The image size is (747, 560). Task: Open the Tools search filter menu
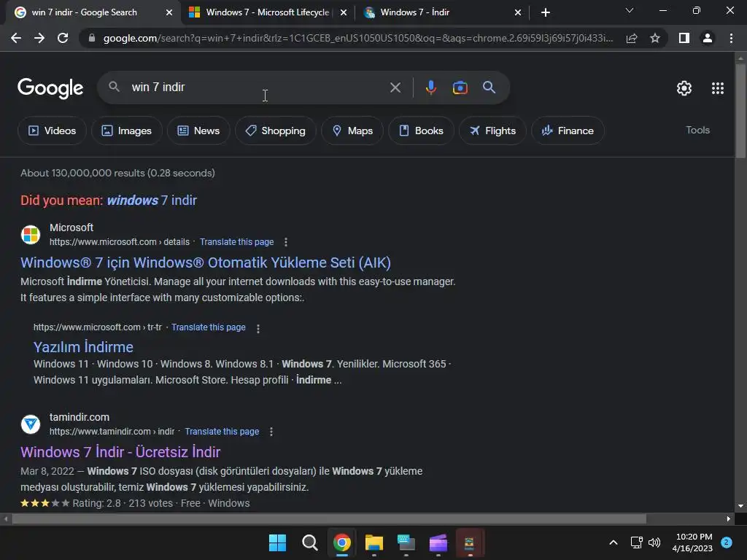click(x=697, y=130)
